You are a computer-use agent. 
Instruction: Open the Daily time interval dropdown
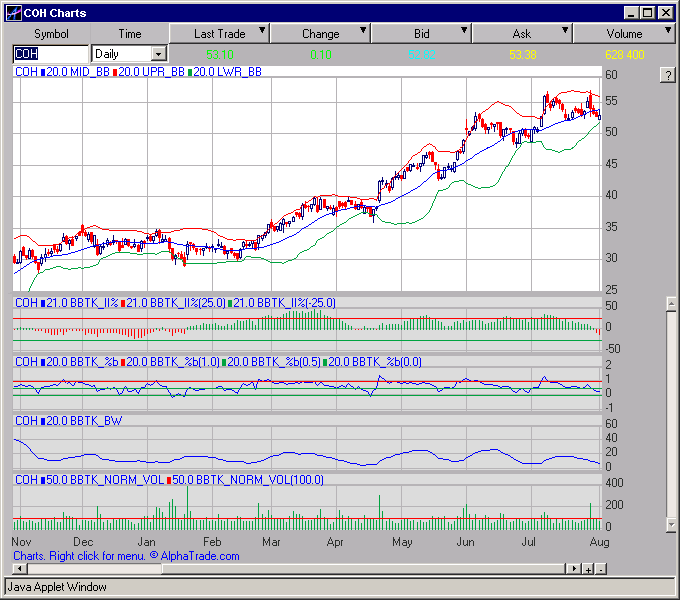click(158, 53)
